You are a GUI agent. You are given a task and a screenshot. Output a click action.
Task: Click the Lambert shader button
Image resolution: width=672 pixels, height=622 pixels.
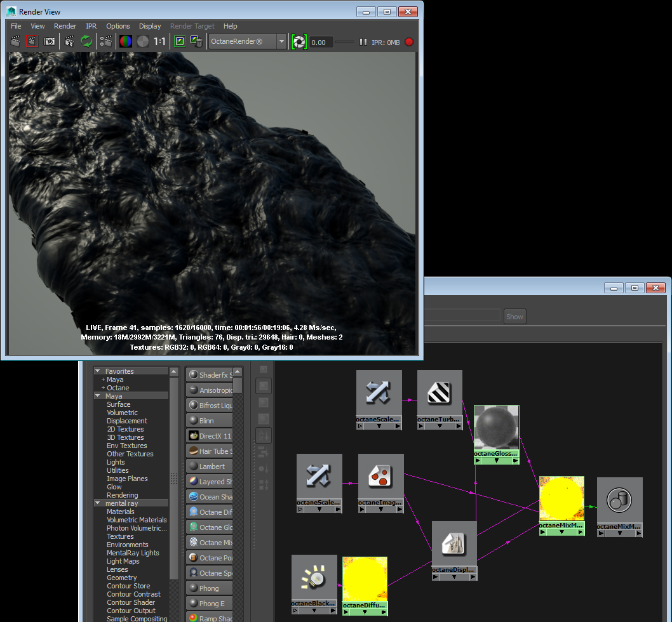click(x=210, y=466)
